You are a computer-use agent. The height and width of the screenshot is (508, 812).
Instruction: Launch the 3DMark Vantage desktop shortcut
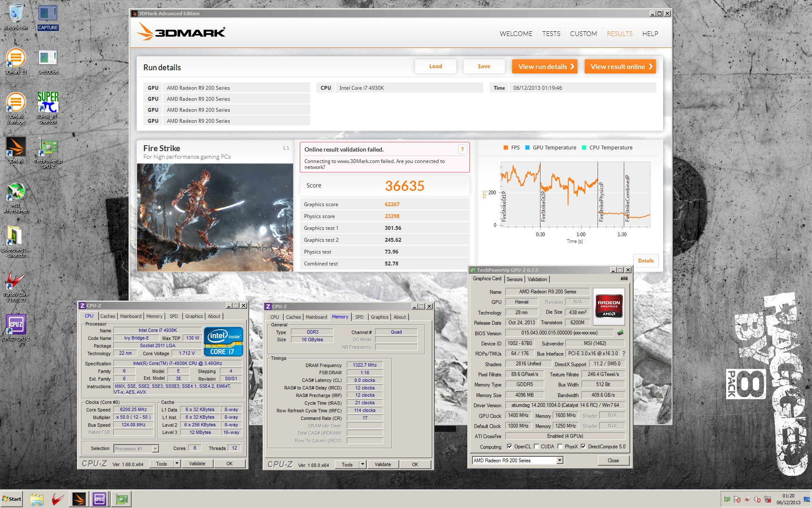(x=16, y=108)
